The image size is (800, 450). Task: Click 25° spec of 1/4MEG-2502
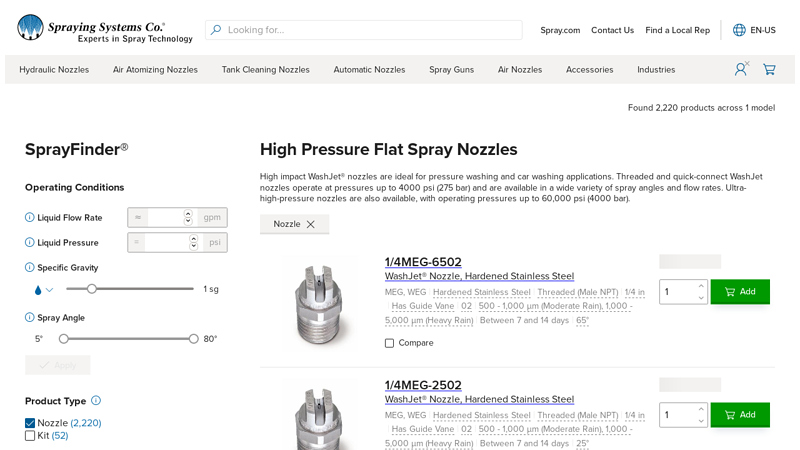tap(582, 443)
